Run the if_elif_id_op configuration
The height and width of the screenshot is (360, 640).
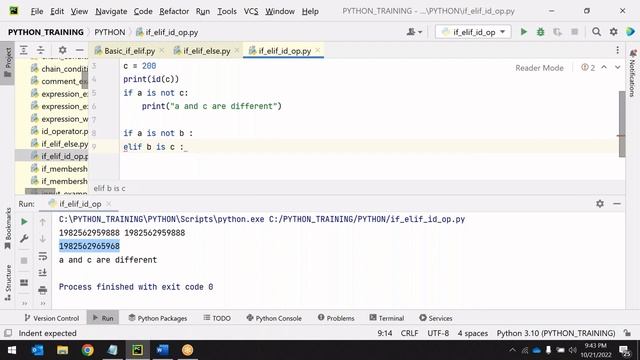coord(523,32)
